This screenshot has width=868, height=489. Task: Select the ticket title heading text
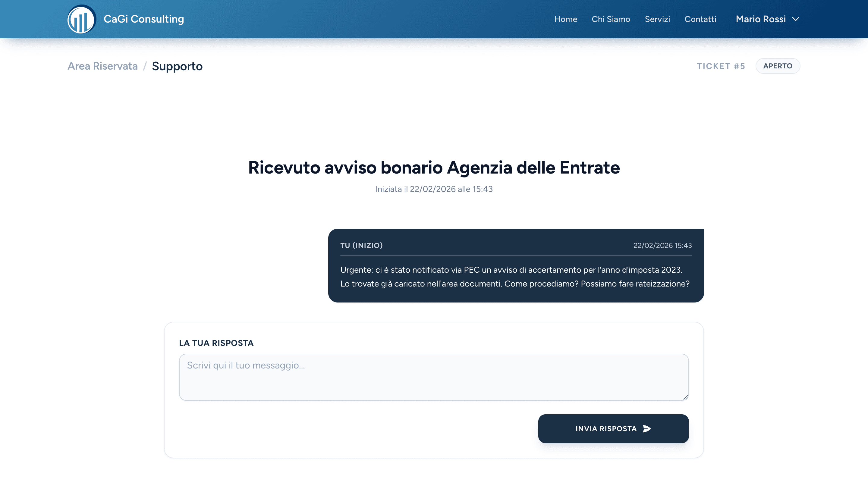[x=434, y=168]
